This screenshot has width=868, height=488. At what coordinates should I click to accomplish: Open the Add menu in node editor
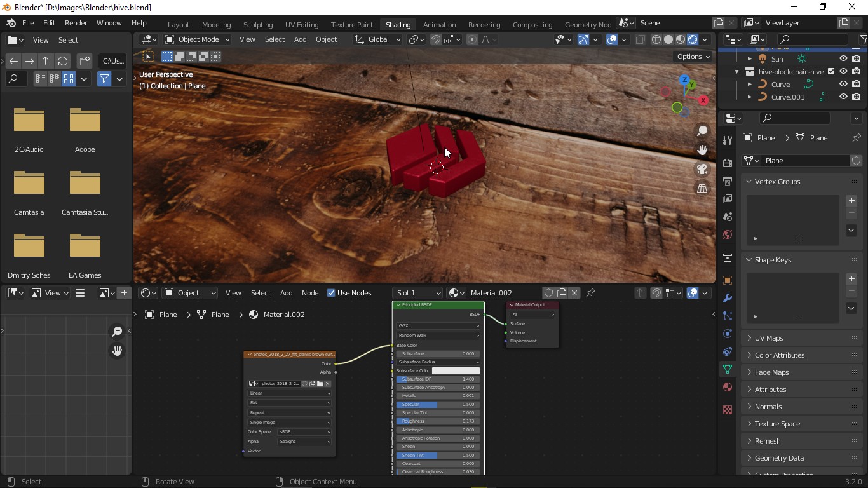pos(287,293)
